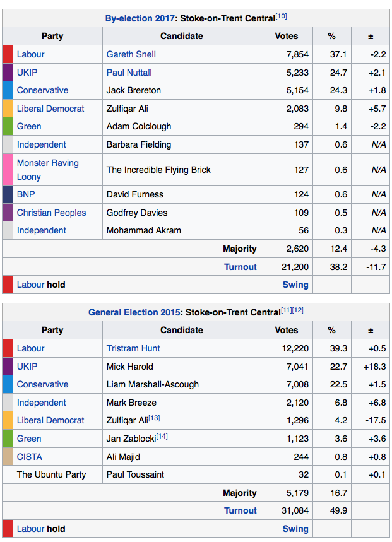
Task: Open Monster Raving Loony party link
Action: [x=48, y=170]
